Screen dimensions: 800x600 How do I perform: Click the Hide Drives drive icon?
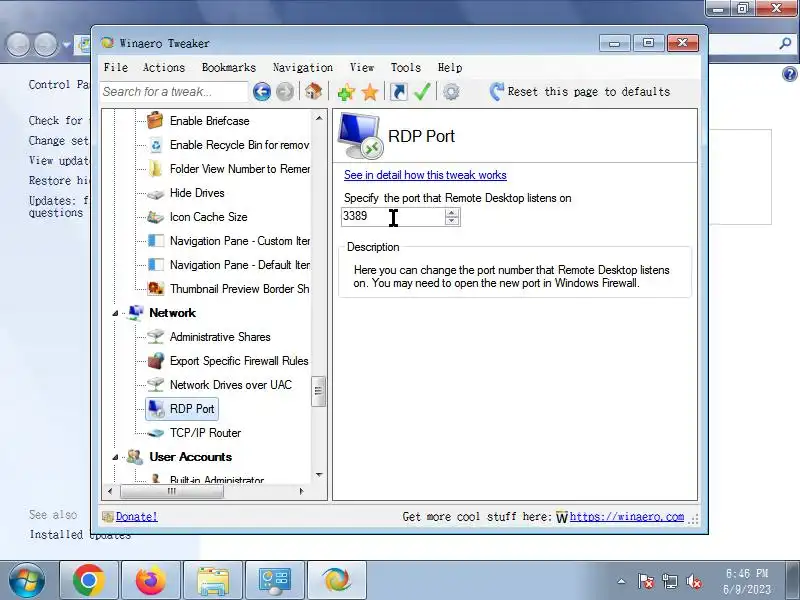pyautogui.click(x=155, y=193)
